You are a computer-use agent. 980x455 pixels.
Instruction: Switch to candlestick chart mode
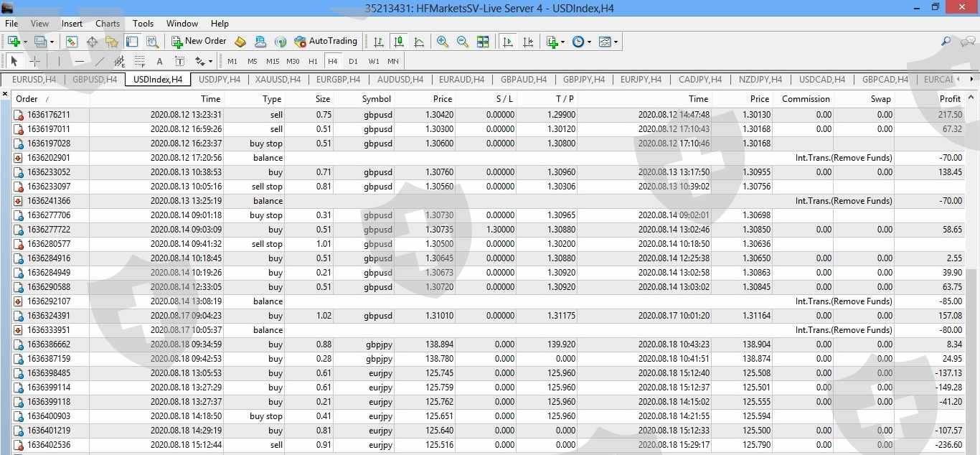pyautogui.click(x=399, y=42)
